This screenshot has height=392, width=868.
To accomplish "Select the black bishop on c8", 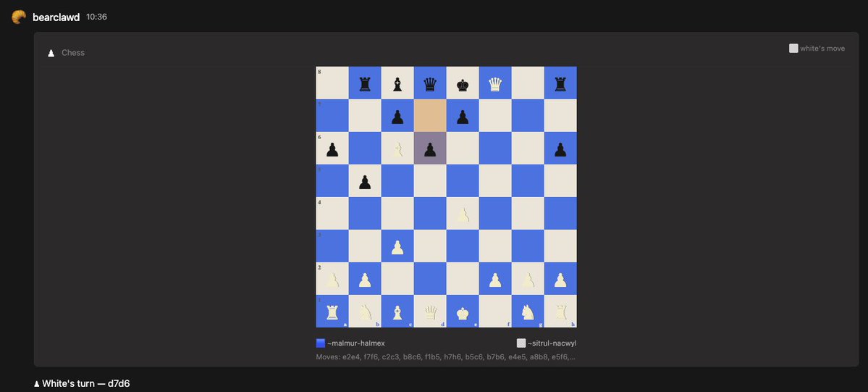I will 397,83.
